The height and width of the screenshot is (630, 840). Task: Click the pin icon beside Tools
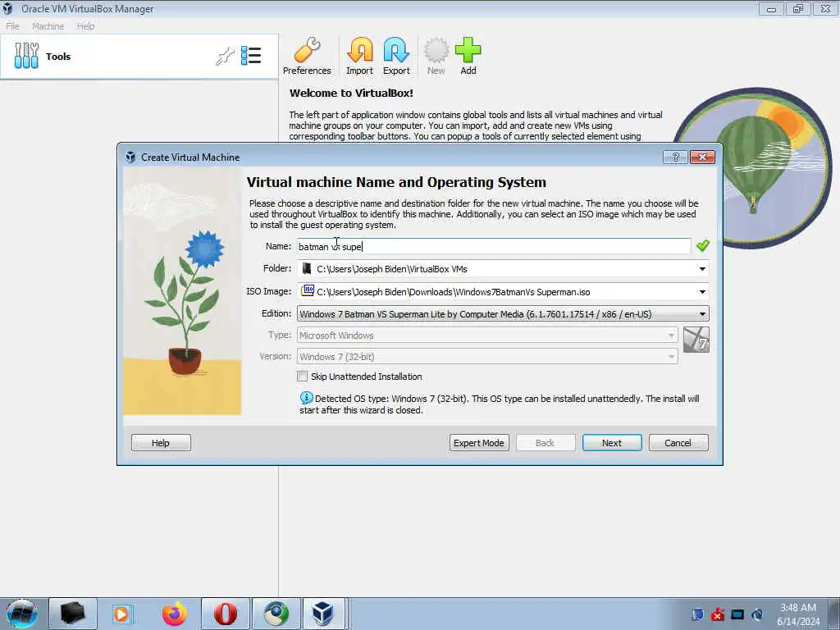pyautogui.click(x=225, y=56)
